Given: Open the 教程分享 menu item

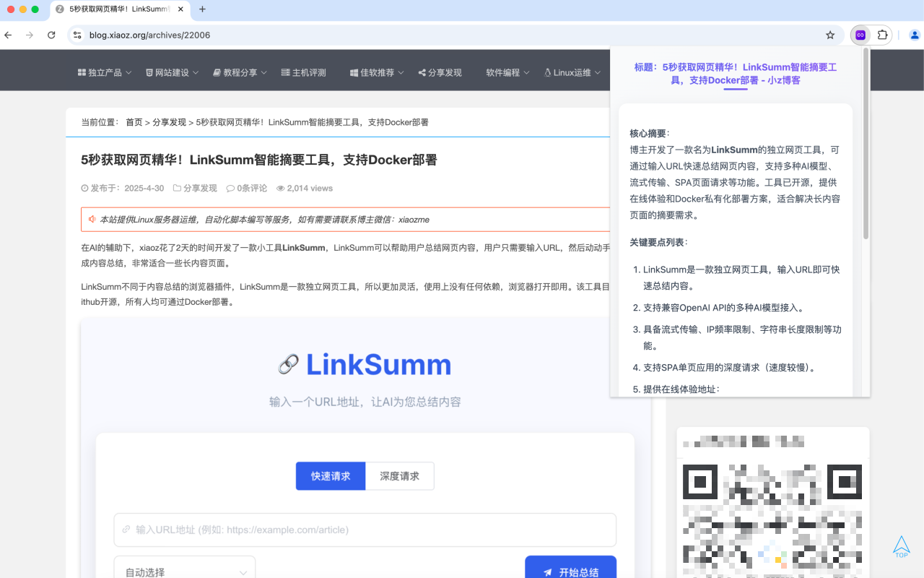Looking at the screenshot, I should pos(240,73).
